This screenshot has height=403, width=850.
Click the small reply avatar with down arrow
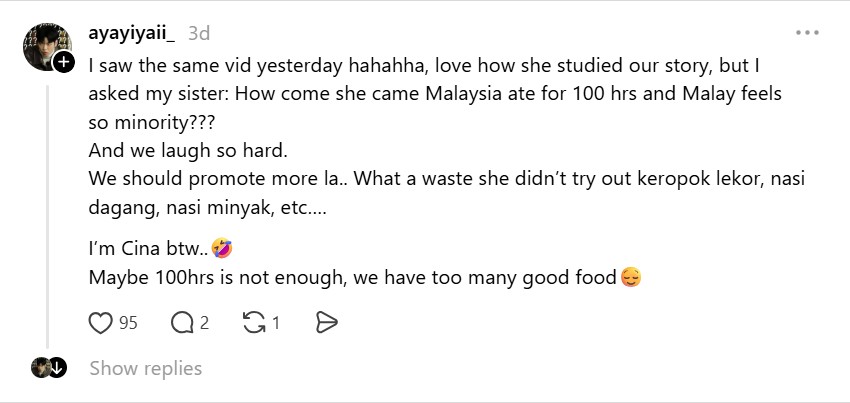(49, 368)
